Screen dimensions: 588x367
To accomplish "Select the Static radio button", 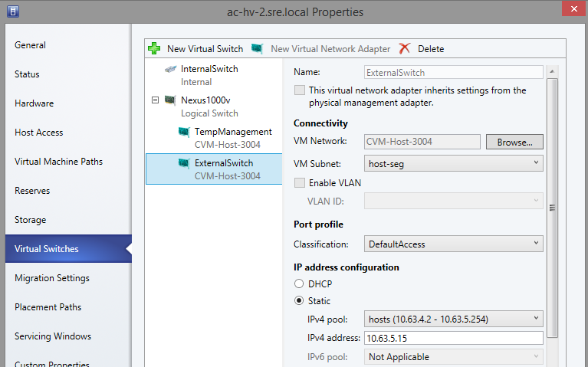I will [x=299, y=300].
